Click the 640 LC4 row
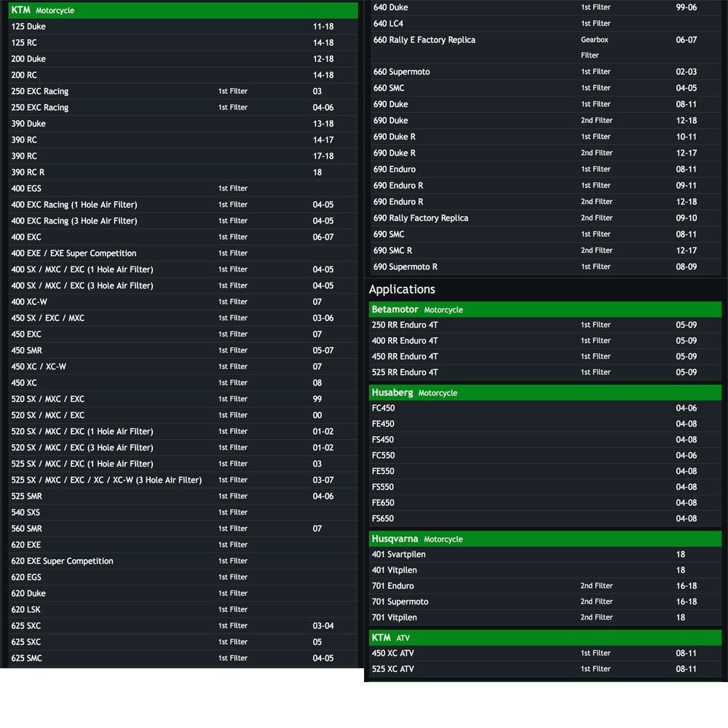Image resolution: width=728 pixels, height=728 pixels. point(545,24)
